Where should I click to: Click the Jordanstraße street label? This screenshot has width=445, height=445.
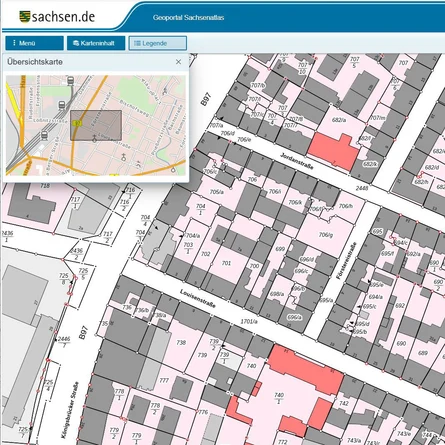click(297, 161)
